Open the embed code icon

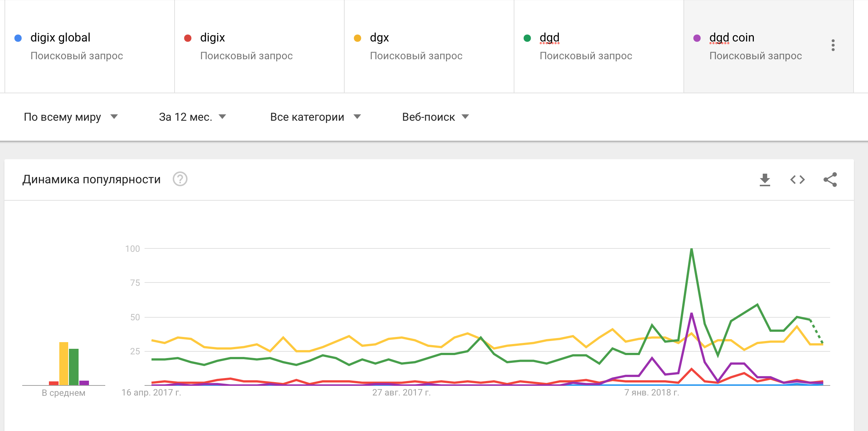pos(797,180)
